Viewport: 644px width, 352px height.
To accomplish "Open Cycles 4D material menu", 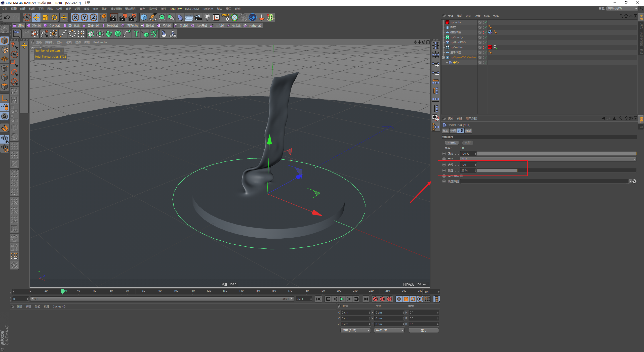I will (x=59, y=306).
